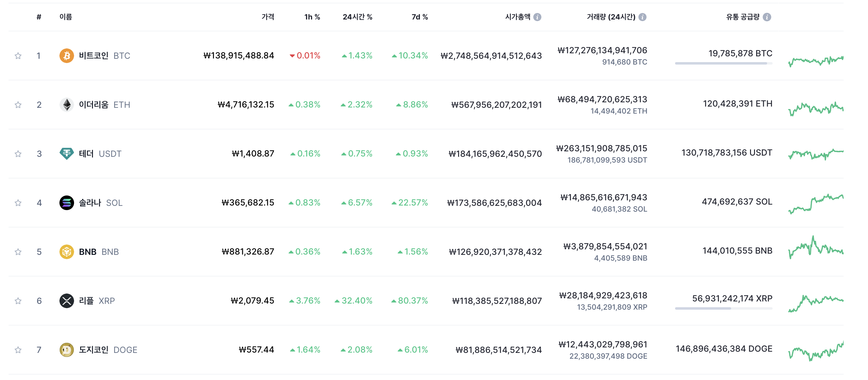This screenshot has height=380, width=868.
Task: Click Bitcoin 24h volume ₩127,276,134,941,706
Action: 602,51
